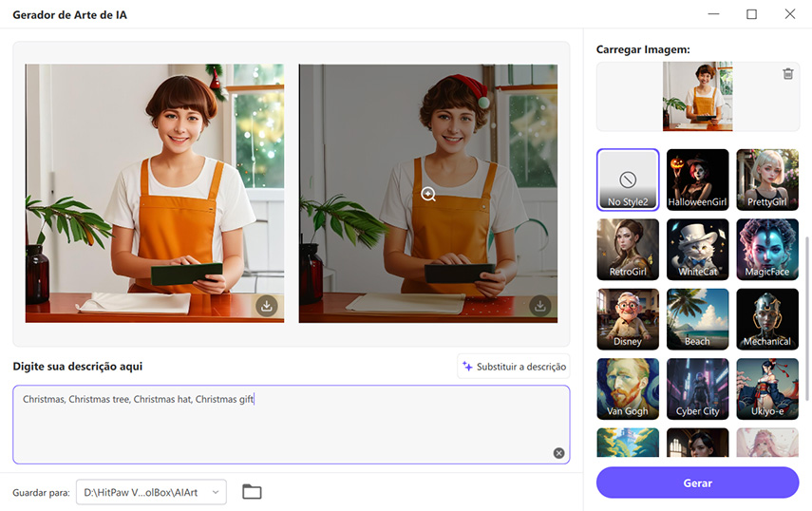812x511 pixels.
Task: Select the Ukiyo-e style thumbnail
Action: point(767,388)
